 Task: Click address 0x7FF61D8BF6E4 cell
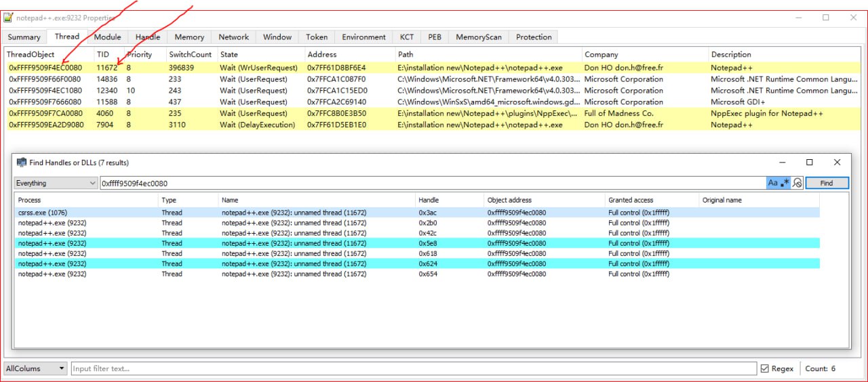tap(336, 68)
